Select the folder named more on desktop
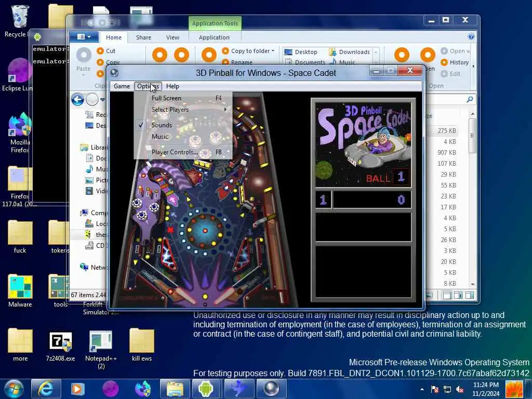Viewport: 532px width, 399px height. [20, 345]
